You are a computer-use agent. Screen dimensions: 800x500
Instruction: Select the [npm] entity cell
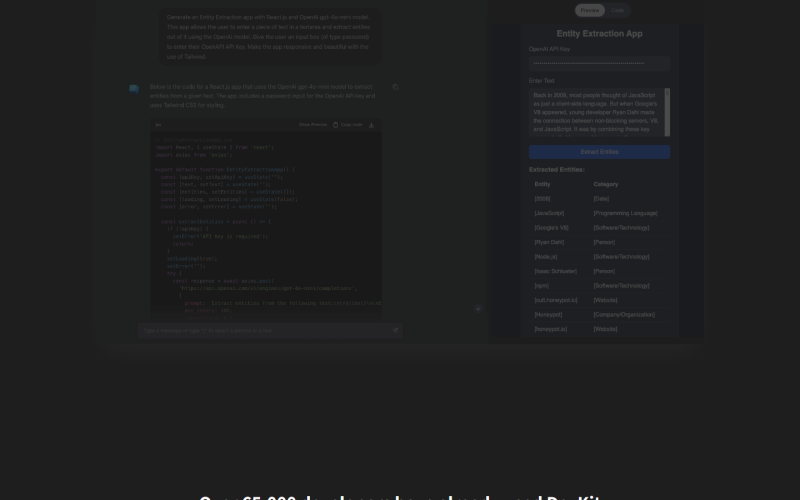tap(542, 286)
